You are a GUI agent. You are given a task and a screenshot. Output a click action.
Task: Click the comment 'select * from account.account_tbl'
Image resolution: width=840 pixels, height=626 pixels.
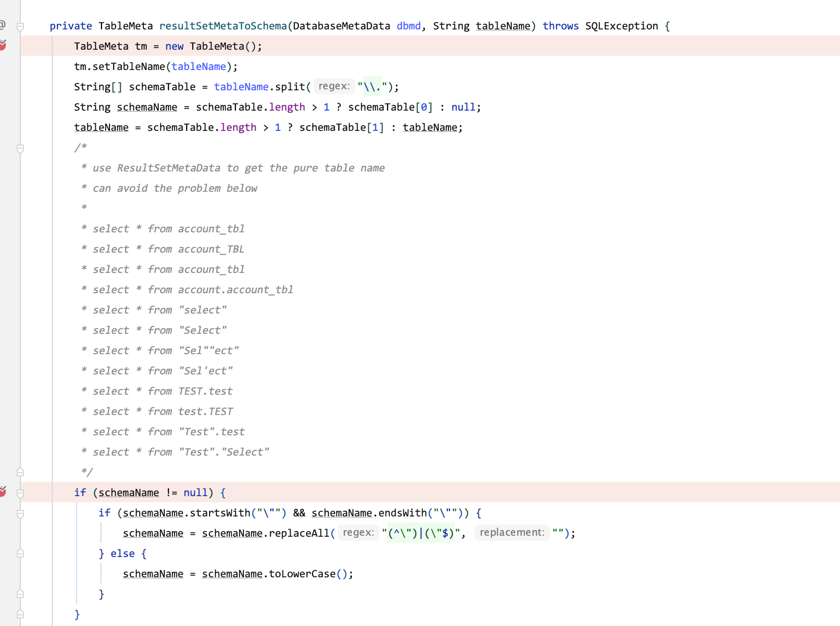193,290
